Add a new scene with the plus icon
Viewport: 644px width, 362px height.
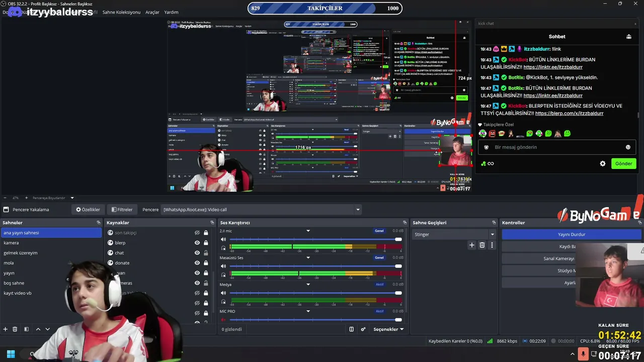6,329
